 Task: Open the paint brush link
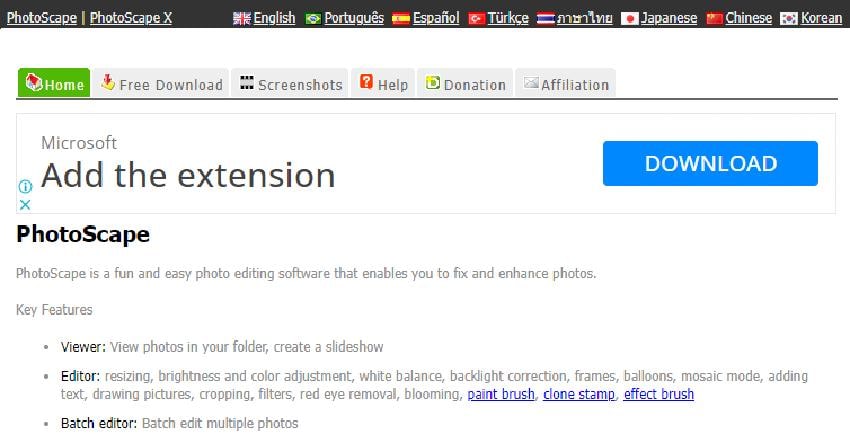[x=501, y=394]
